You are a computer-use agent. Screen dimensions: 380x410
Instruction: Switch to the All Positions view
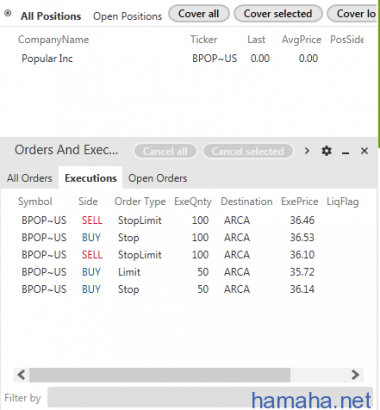point(51,16)
